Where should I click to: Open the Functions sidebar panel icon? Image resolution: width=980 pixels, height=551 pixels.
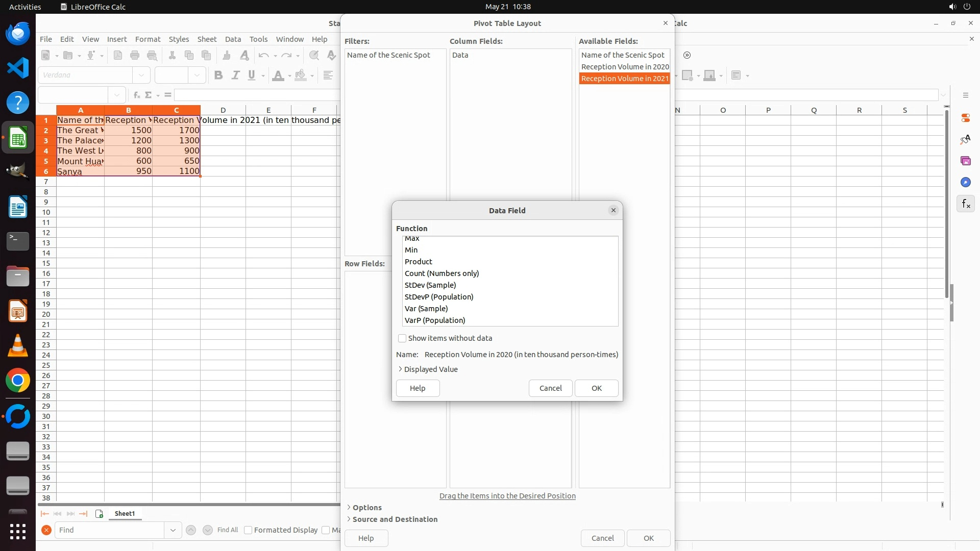pyautogui.click(x=965, y=204)
